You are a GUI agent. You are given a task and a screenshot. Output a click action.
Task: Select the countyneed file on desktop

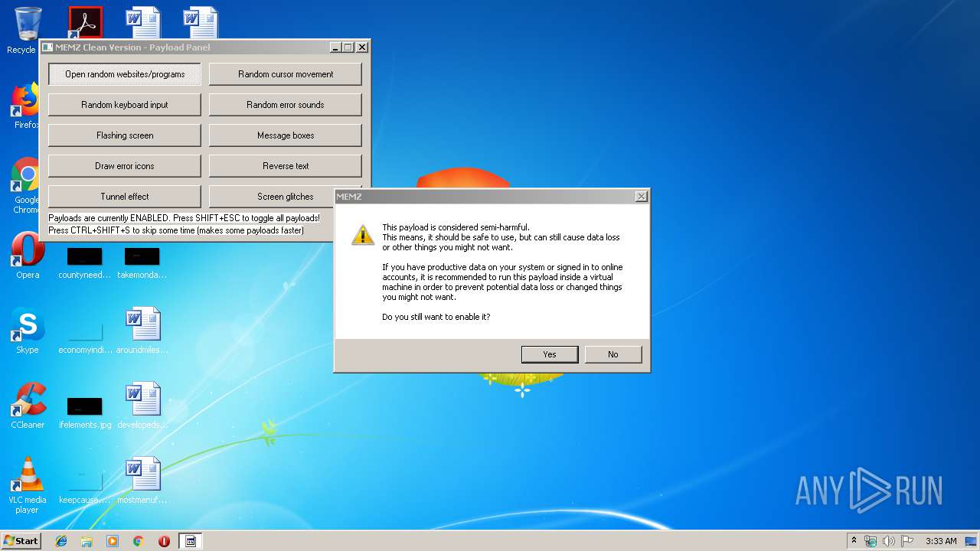tap(85, 262)
